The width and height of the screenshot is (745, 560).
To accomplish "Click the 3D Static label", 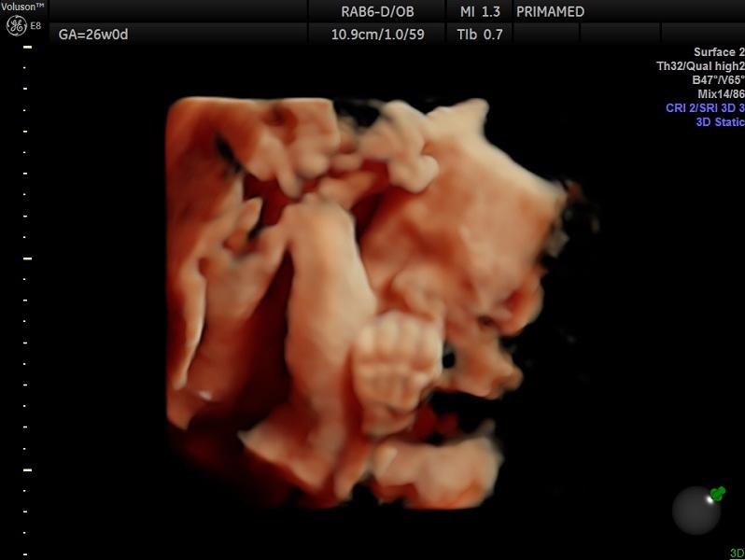I will (721, 122).
